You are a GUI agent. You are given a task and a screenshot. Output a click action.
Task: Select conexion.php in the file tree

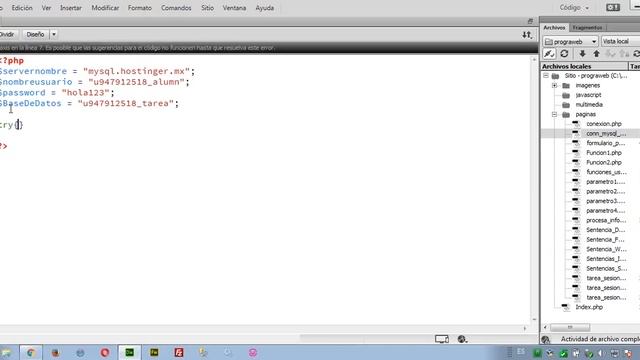coord(604,124)
